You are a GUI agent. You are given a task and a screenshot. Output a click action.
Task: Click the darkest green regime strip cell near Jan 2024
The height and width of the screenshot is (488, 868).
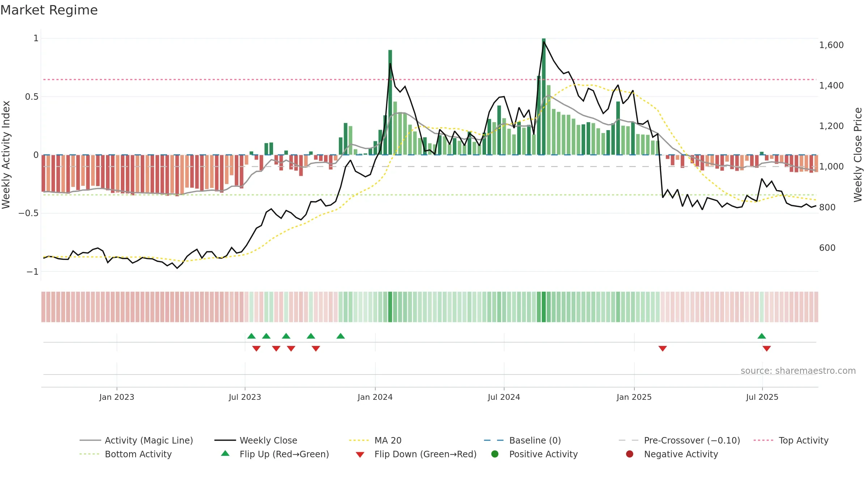point(390,307)
